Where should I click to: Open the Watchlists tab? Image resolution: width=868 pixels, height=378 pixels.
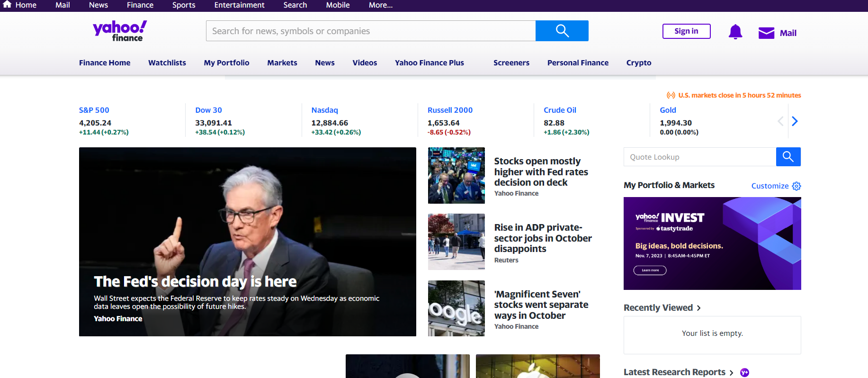[167, 63]
